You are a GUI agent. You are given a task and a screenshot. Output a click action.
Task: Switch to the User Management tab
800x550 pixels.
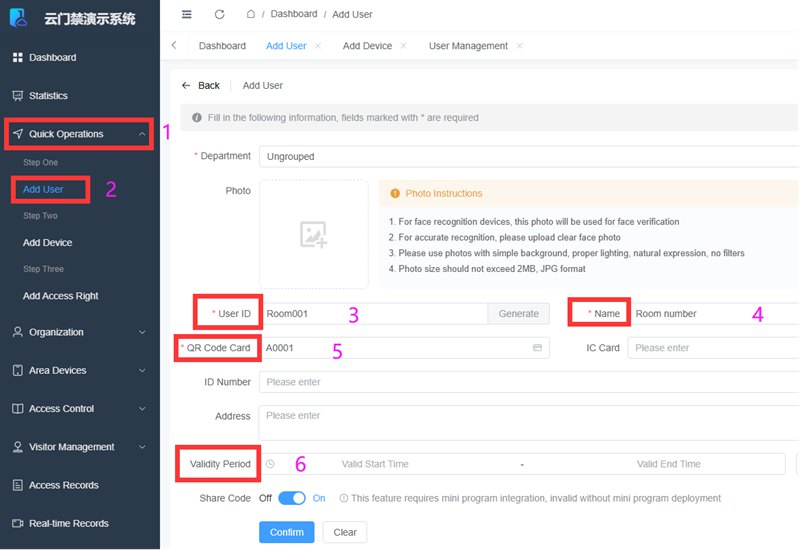click(x=468, y=46)
